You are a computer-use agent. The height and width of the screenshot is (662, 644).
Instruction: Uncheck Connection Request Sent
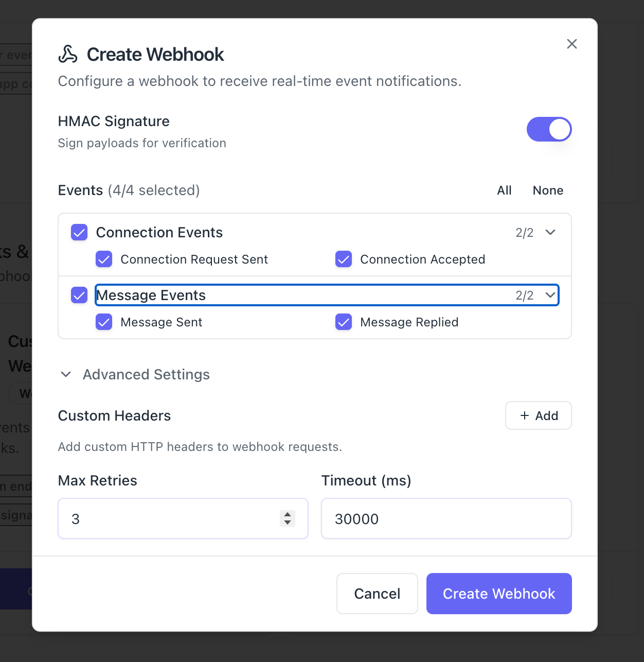click(104, 259)
